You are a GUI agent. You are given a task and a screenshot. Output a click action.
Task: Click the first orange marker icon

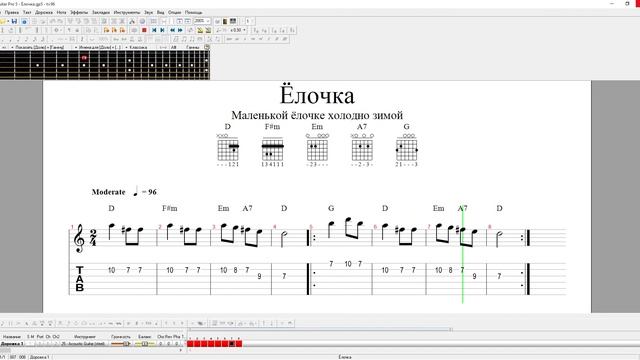(106, 30)
